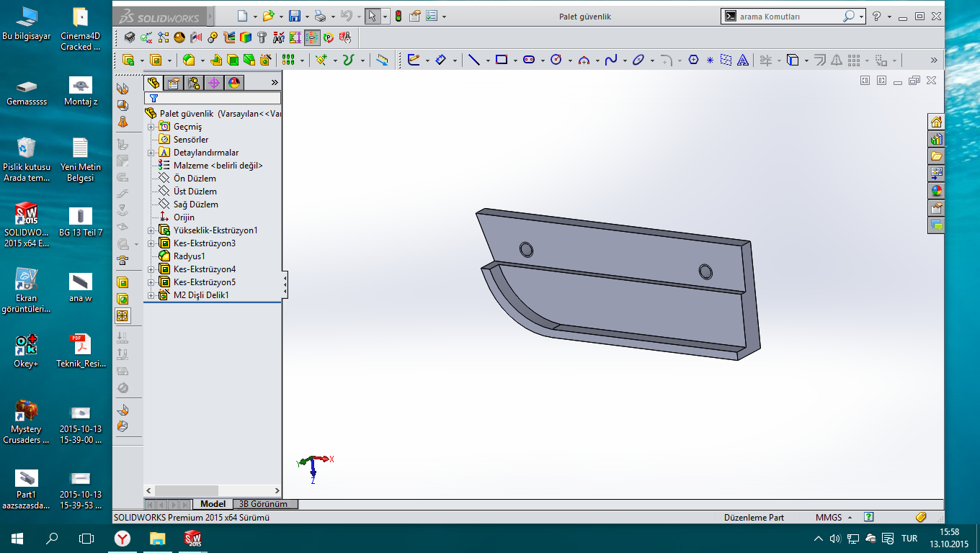Expand the Geçmiş tree node

pos(151,127)
